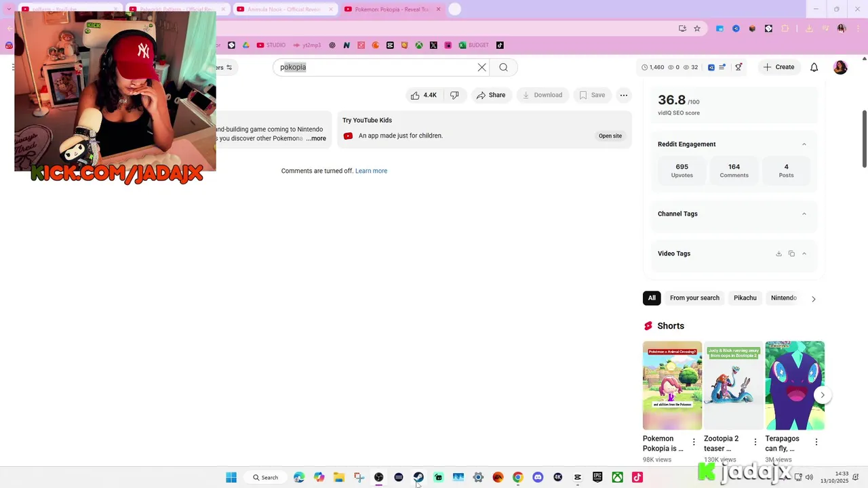
Task: Open yt2mp3 bookmark
Action: pyautogui.click(x=307, y=45)
